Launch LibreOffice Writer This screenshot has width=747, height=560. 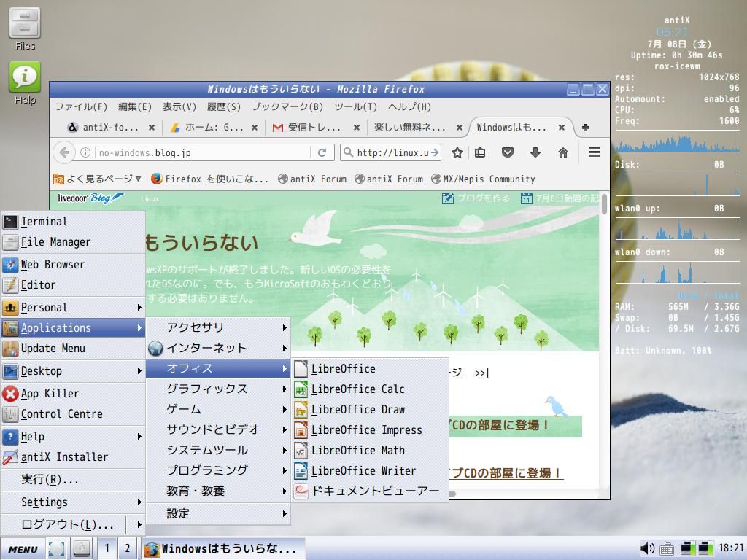(x=370, y=470)
